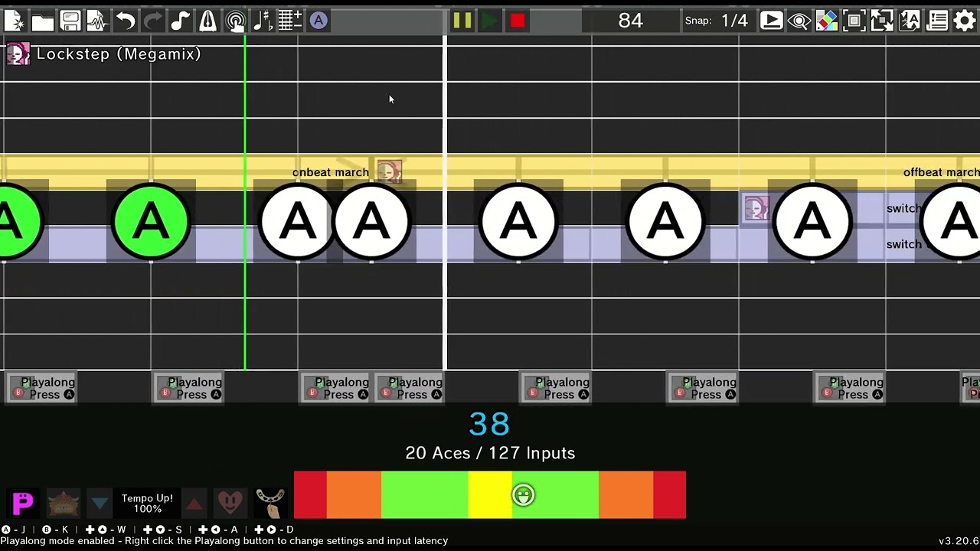Decrease tempo with the blue down arrow
Image resolution: width=980 pixels, height=551 pixels.
[x=100, y=503]
